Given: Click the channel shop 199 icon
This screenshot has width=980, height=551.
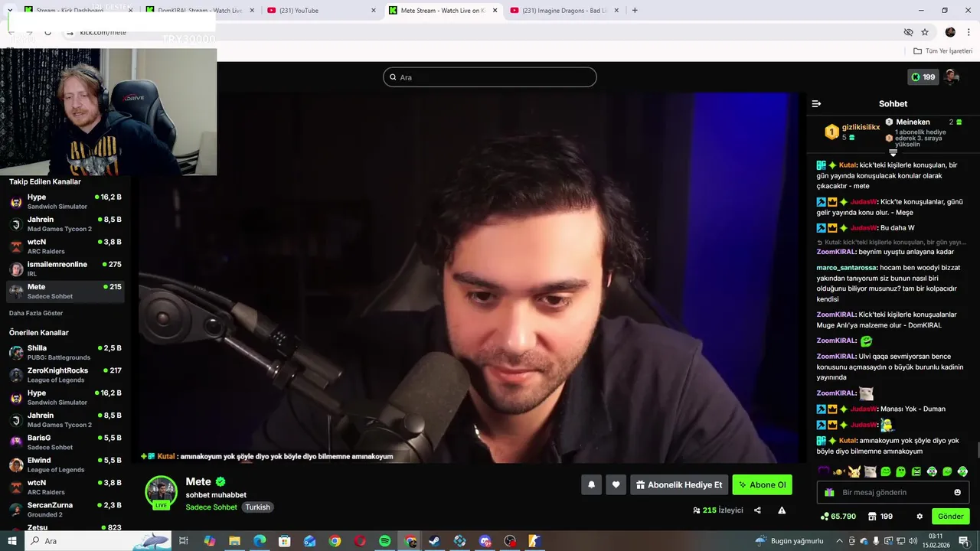Looking at the screenshot, I should tap(880, 517).
